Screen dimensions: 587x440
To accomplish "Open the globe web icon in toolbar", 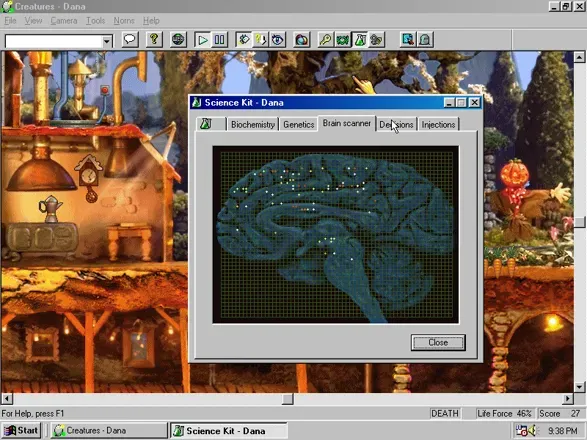I will click(178, 39).
